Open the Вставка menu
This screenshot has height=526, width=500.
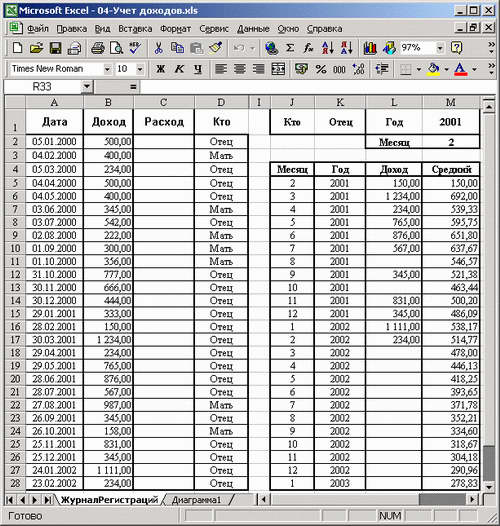point(135,29)
